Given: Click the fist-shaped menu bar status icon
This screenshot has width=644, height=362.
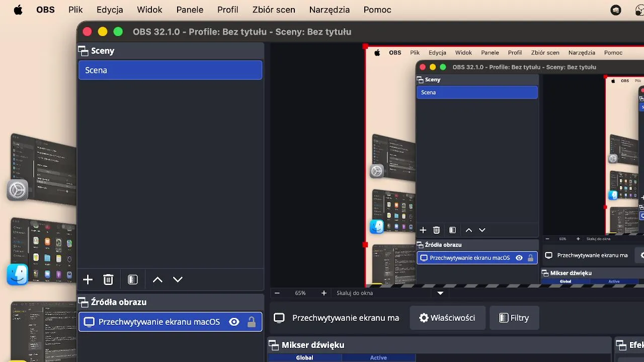Looking at the screenshot, I should (x=615, y=10).
